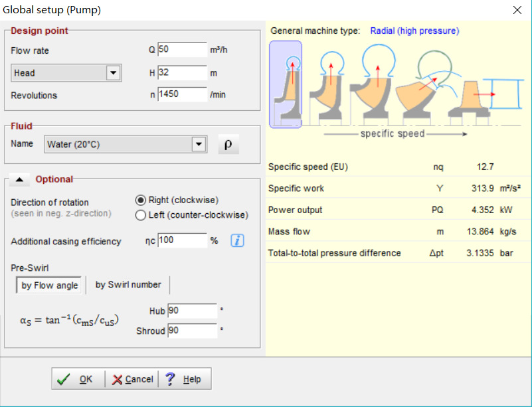Click the fluid density ρ button
The height and width of the screenshot is (407, 532).
pos(228,145)
